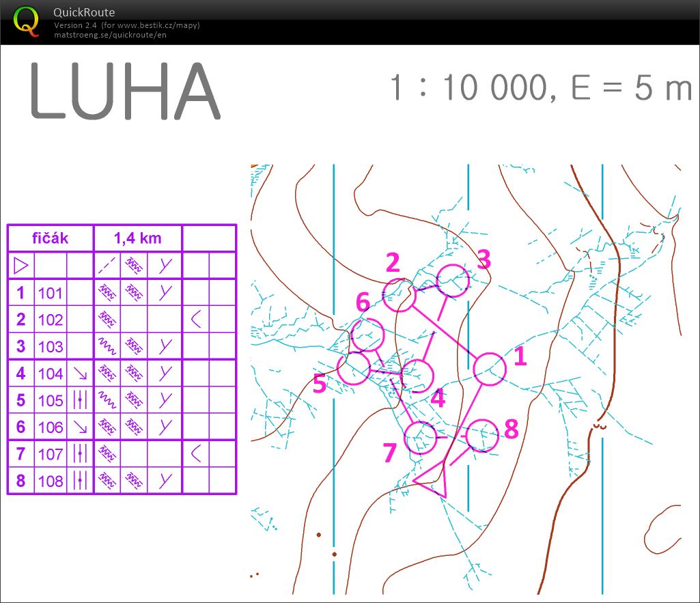The width and height of the screenshot is (700, 603).
Task: Click the start triangle symbol in description table
Action: [x=20, y=265]
